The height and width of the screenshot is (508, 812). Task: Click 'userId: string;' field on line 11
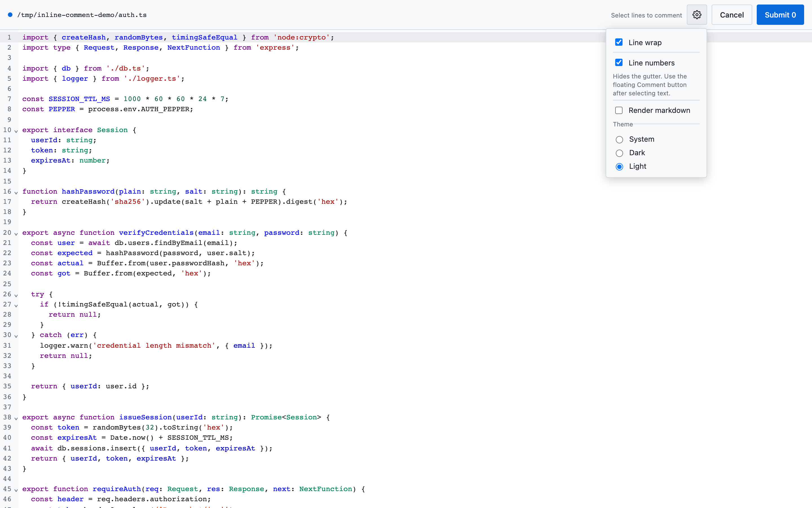tap(64, 140)
